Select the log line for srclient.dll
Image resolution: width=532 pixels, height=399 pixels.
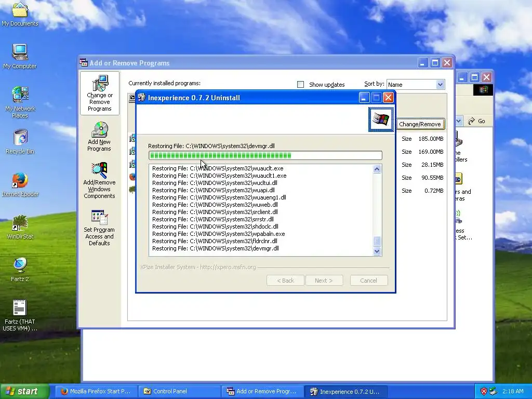(215, 212)
